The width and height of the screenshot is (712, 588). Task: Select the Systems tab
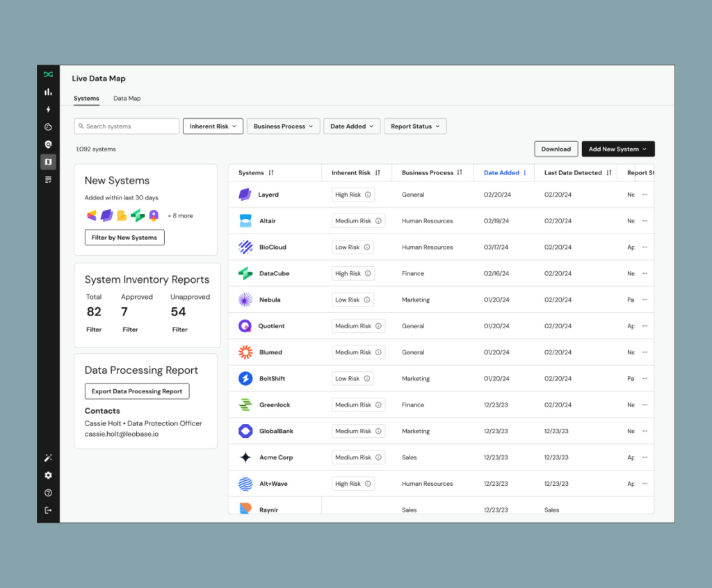pos(86,99)
